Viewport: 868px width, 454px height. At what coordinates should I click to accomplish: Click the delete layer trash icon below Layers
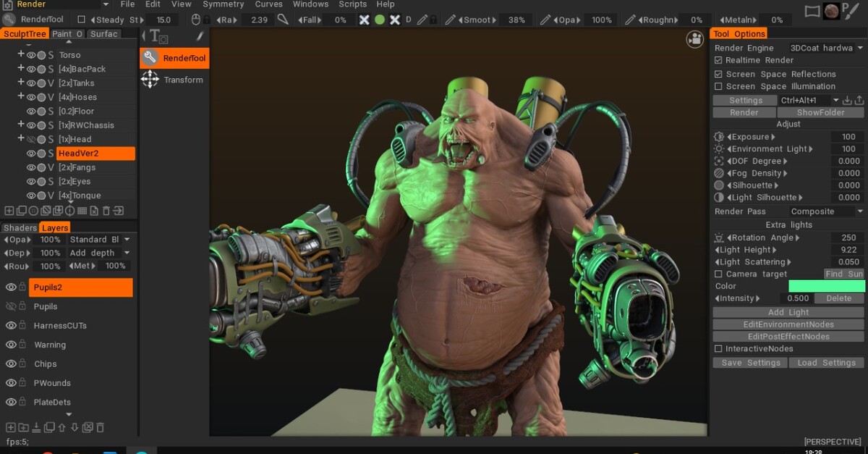pyautogui.click(x=100, y=427)
